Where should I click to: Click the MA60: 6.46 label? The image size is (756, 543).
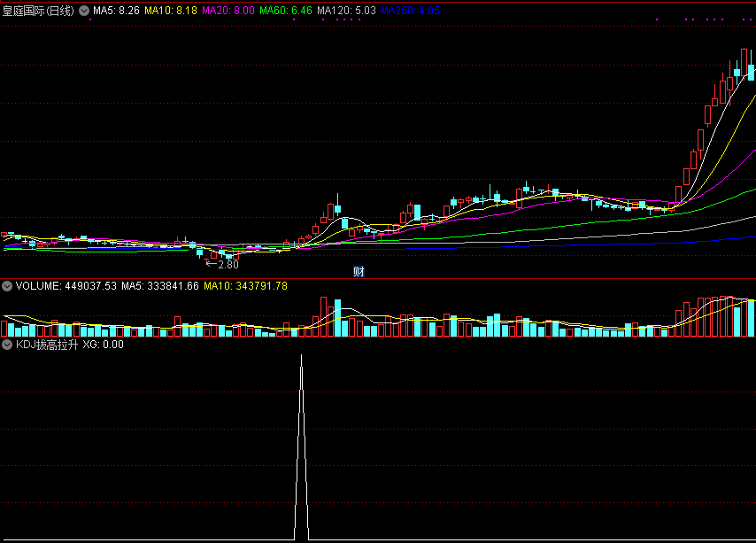tap(286, 11)
